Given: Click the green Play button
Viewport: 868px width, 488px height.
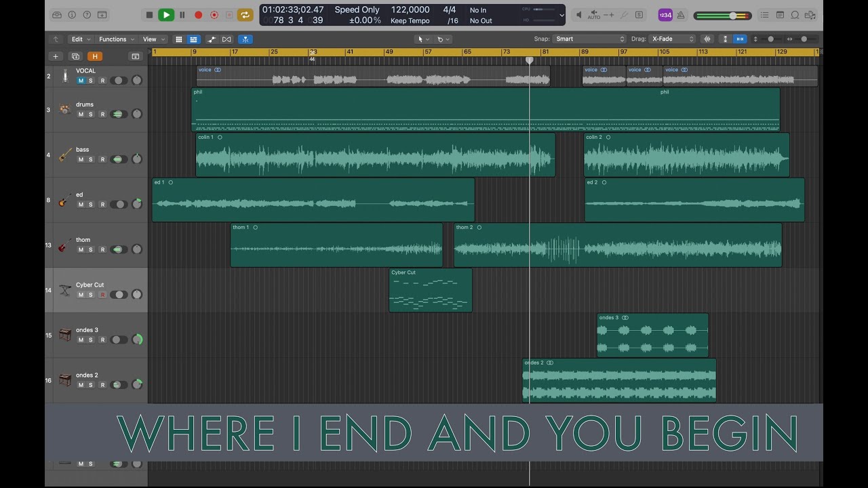Looking at the screenshot, I should tap(166, 15).
